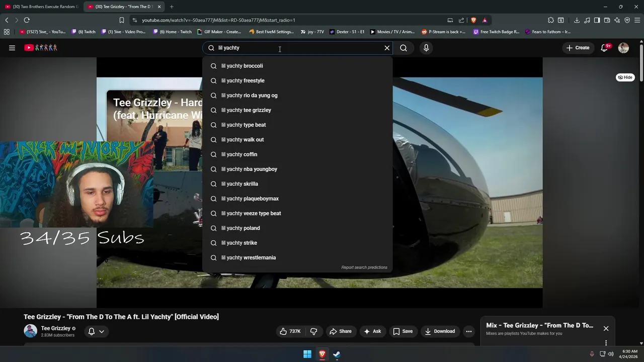Open 'Dexter - S1 - E1' bookmark
Viewport: 644px width, 362px height.
[347, 32]
